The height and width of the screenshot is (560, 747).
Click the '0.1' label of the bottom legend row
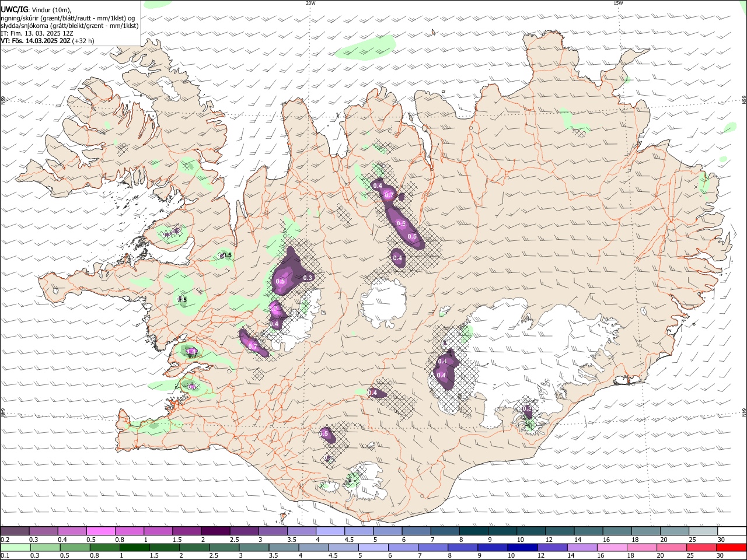(5, 556)
